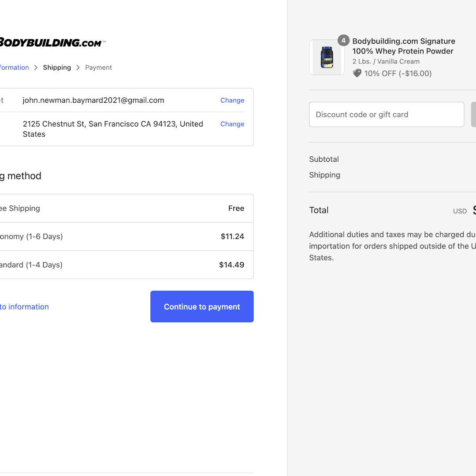Click the Standard shipping price of $14.49
This screenshot has height=476, width=476.
(231, 264)
